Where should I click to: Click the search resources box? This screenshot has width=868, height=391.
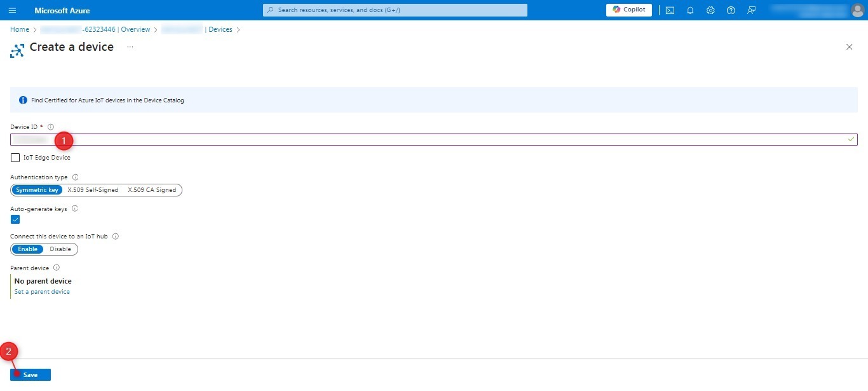click(x=395, y=10)
